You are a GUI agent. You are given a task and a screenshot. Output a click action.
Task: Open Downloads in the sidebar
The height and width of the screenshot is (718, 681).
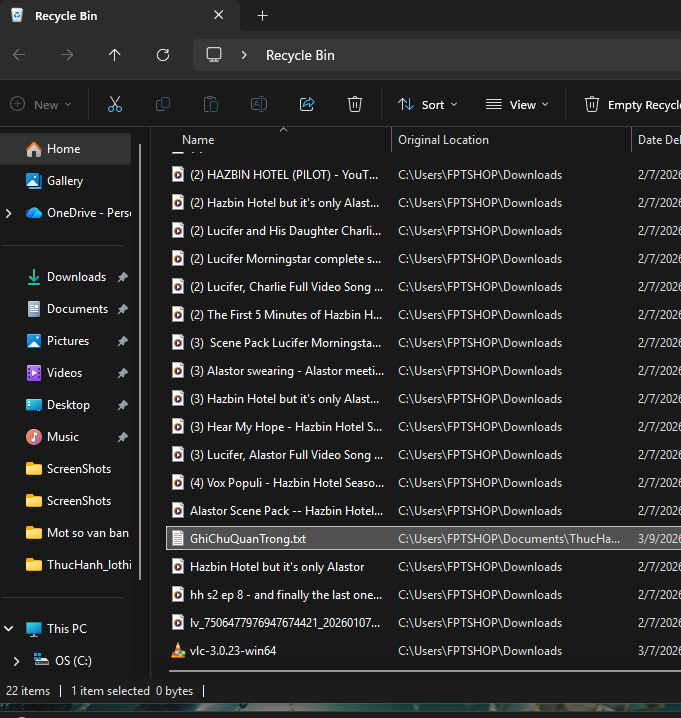(65, 277)
